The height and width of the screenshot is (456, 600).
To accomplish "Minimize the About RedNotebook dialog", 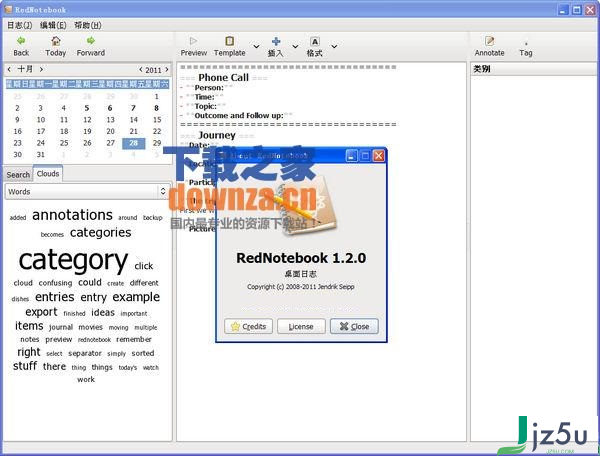I will 352,156.
